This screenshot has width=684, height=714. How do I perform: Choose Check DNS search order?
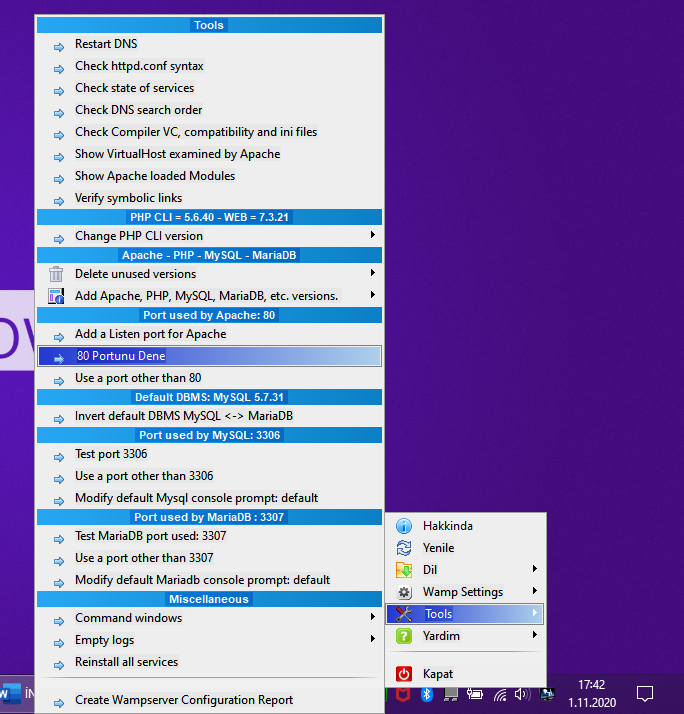[x=209, y=110]
